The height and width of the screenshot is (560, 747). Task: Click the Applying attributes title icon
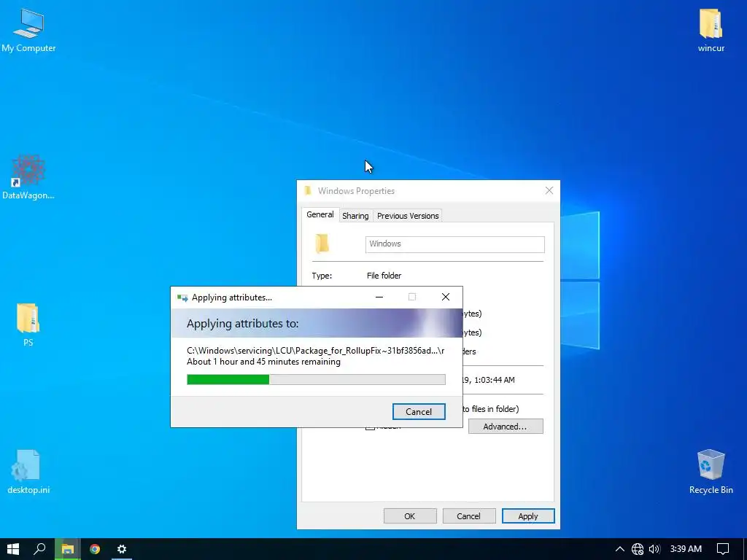[182, 297]
